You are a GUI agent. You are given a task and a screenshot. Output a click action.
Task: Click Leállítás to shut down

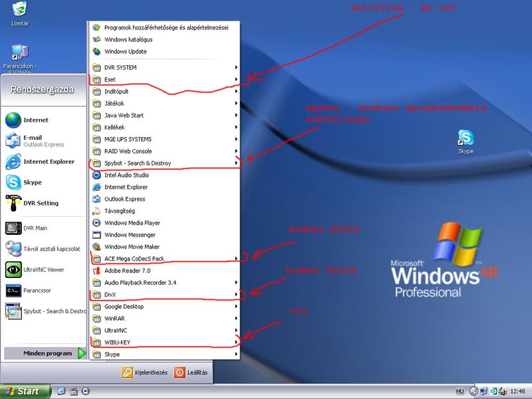point(191,372)
